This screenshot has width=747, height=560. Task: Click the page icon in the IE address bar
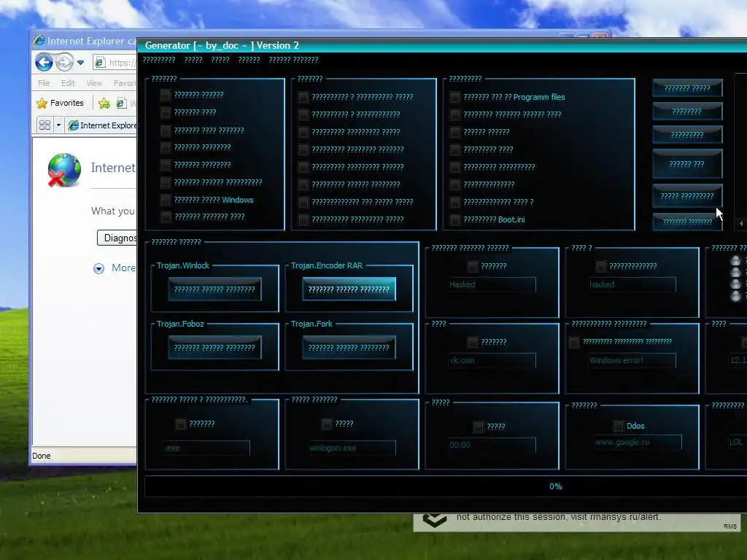point(99,63)
